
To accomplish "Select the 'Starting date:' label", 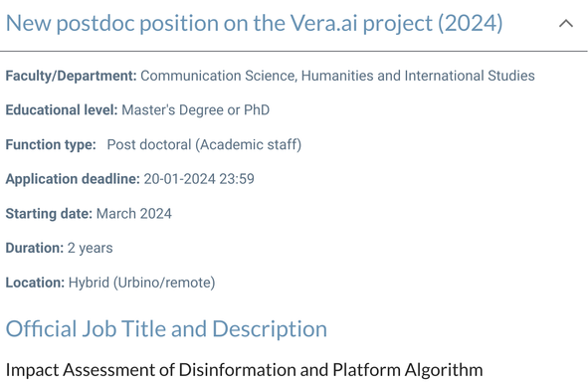I will pyautogui.click(x=49, y=213).
